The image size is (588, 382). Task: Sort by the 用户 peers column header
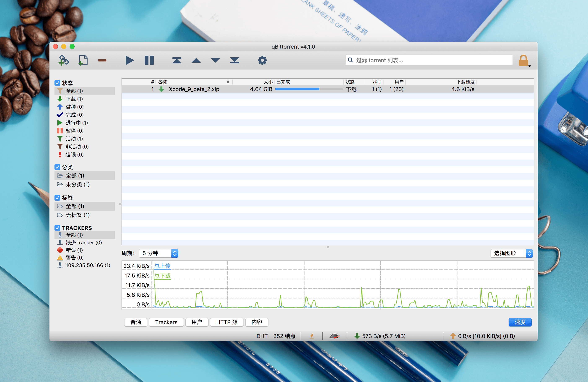(x=395, y=82)
